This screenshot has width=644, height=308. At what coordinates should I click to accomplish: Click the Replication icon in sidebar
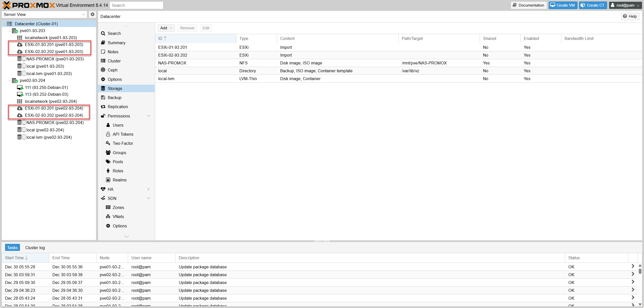pyautogui.click(x=103, y=107)
